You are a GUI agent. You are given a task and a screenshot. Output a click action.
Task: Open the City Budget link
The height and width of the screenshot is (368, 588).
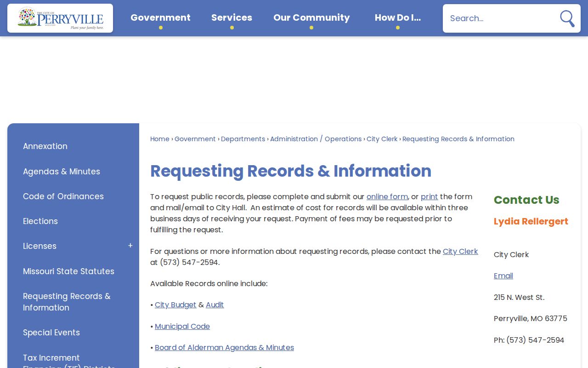click(175, 305)
